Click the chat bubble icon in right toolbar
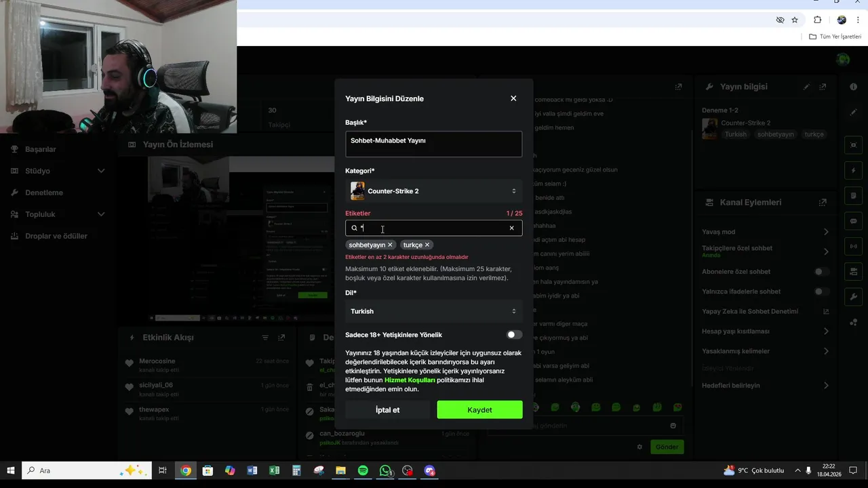 click(x=853, y=221)
